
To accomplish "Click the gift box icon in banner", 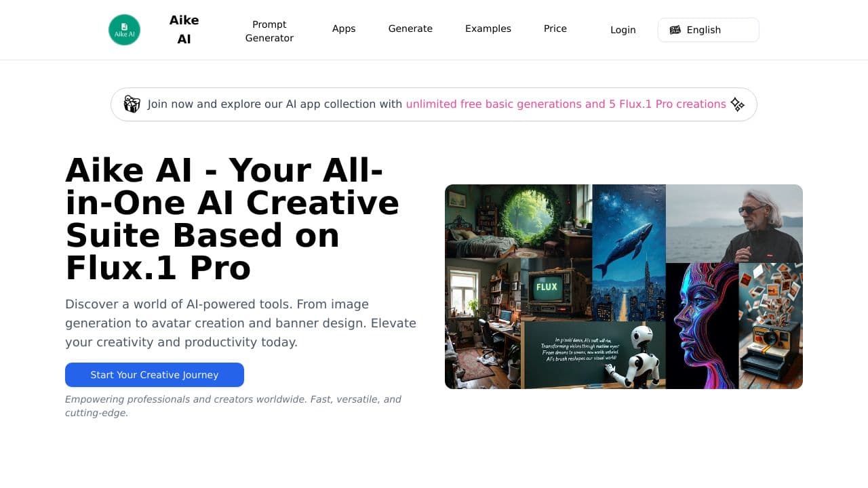I will (132, 104).
